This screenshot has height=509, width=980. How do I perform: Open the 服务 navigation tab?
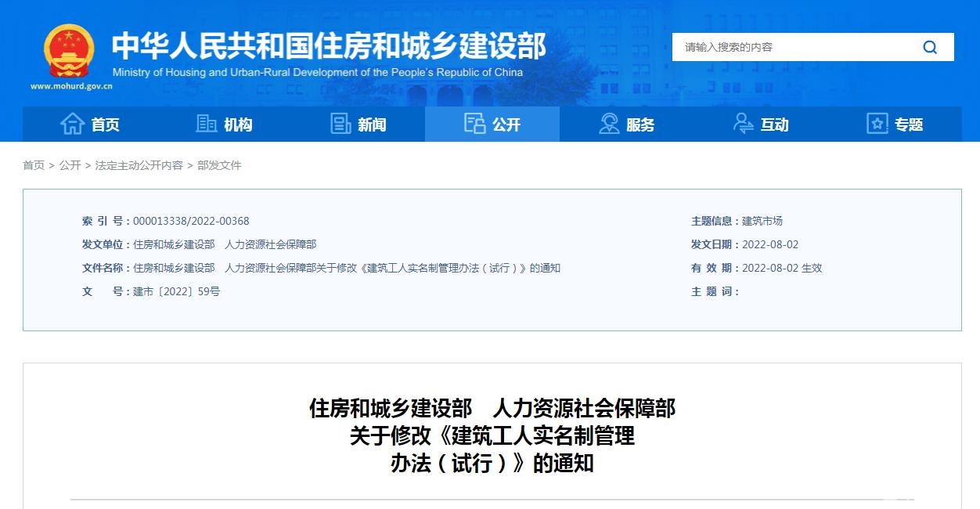click(x=626, y=125)
